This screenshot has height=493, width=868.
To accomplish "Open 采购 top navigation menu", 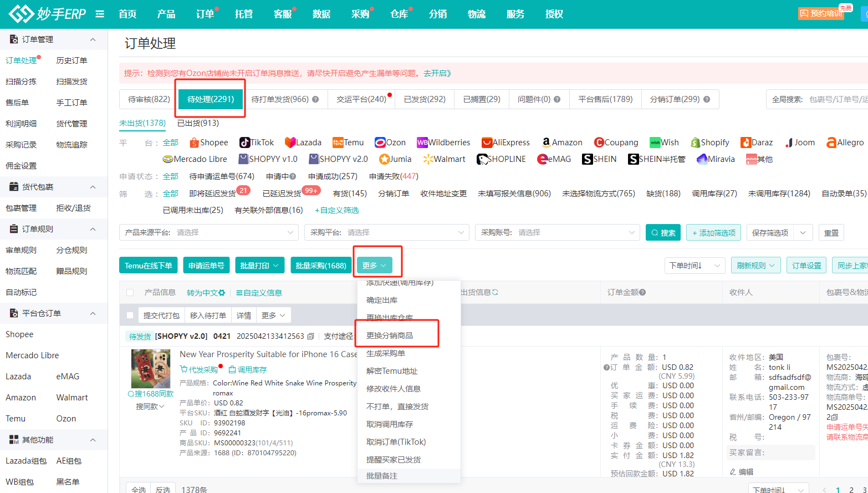I will (360, 14).
